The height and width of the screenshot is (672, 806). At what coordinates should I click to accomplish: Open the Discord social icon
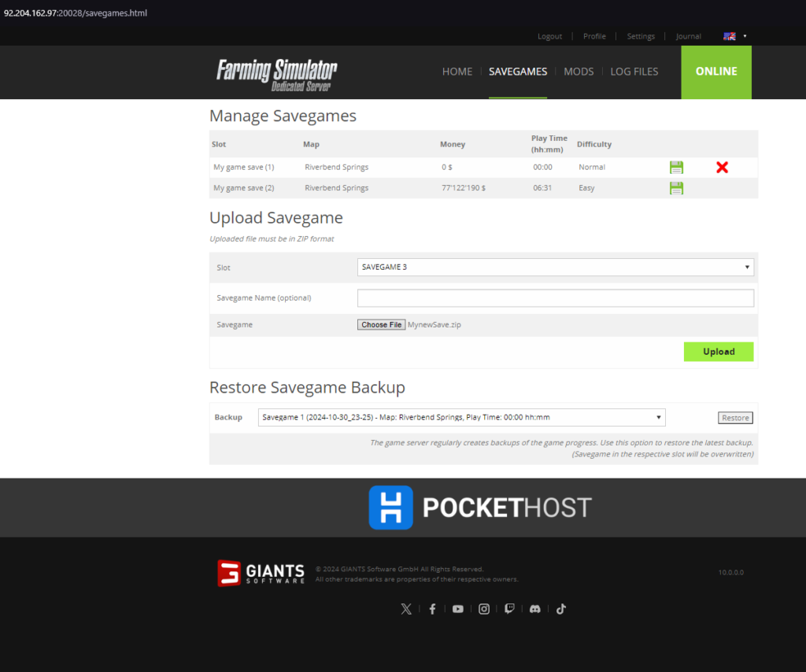(x=535, y=609)
